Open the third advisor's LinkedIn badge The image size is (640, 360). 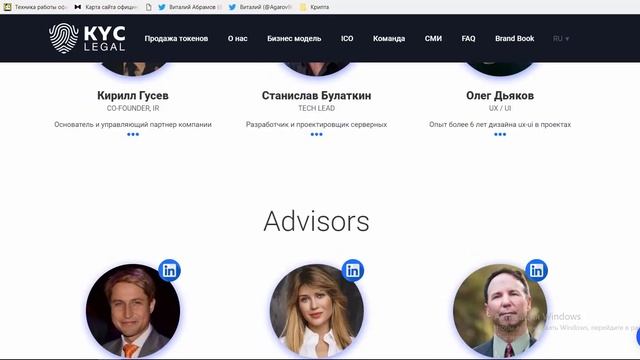(536, 270)
